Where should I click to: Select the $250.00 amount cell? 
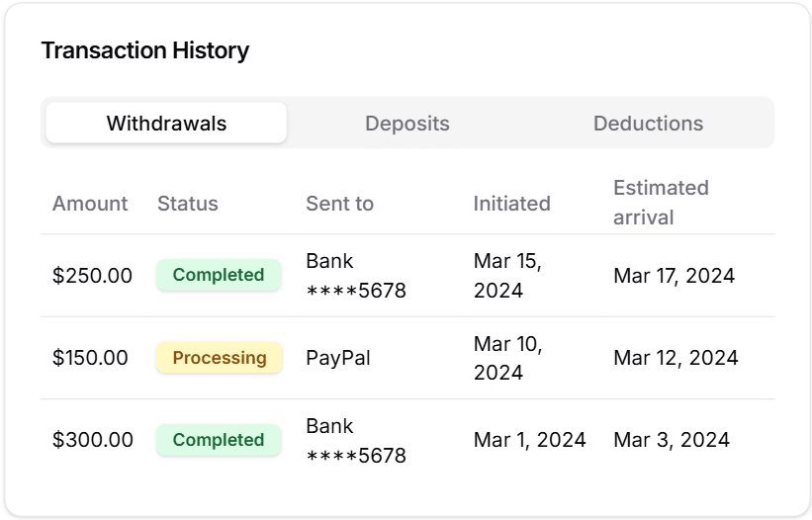point(92,276)
